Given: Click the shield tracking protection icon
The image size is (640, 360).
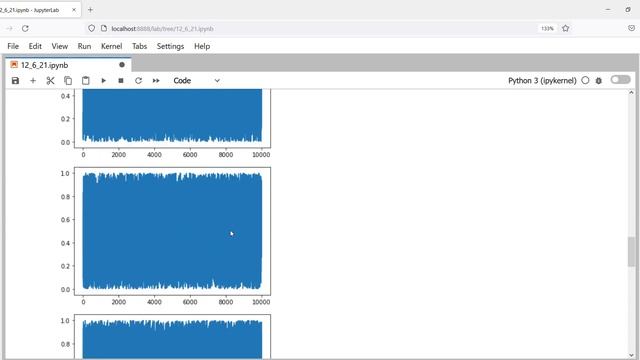Looking at the screenshot, I should click(x=91, y=29).
